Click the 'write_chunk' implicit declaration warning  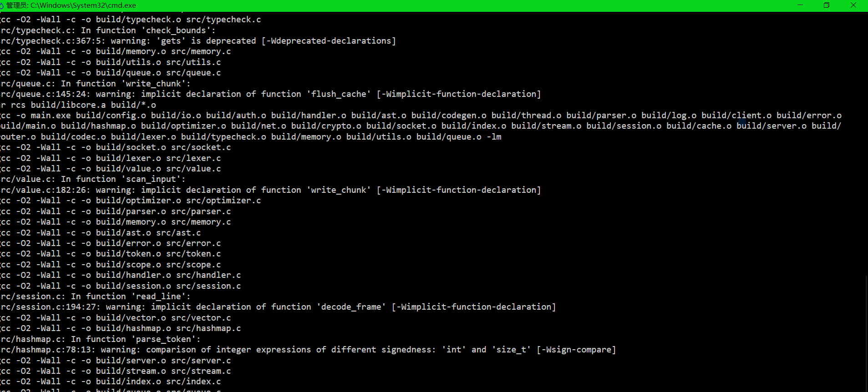point(270,190)
